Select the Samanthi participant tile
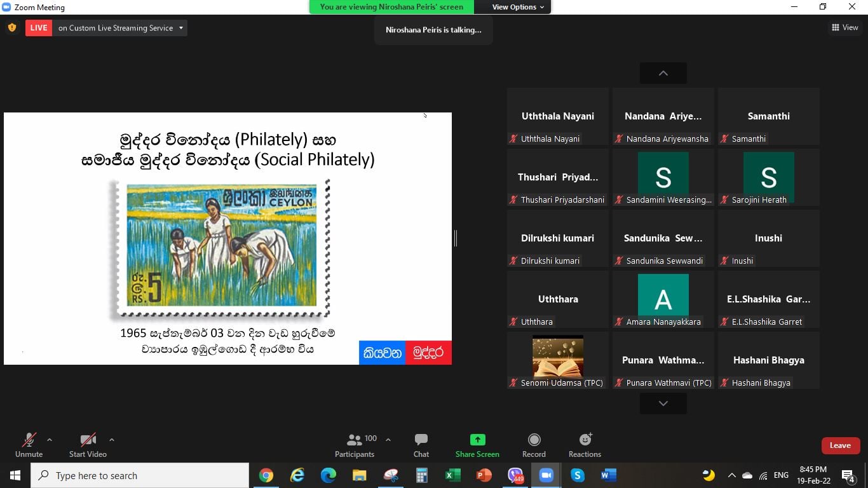The height and width of the screenshot is (488, 868). tap(769, 116)
